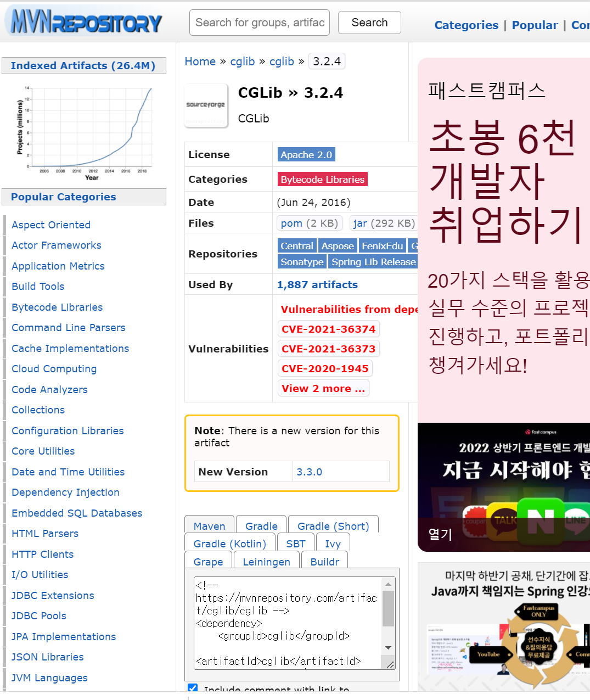This screenshot has width=590, height=700.
Task: Open CVE-2020-1945 vulnerability details
Action: 325,368
